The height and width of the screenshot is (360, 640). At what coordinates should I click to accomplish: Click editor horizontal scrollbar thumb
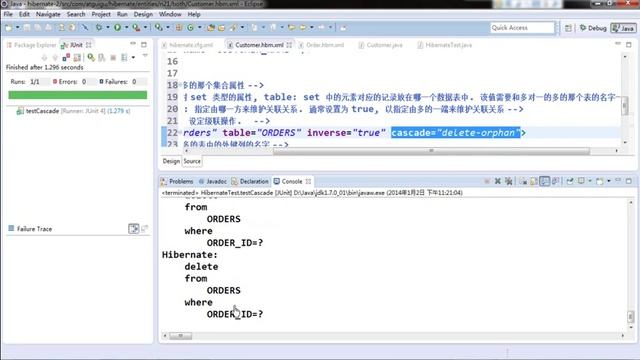click(x=431, y=151)
